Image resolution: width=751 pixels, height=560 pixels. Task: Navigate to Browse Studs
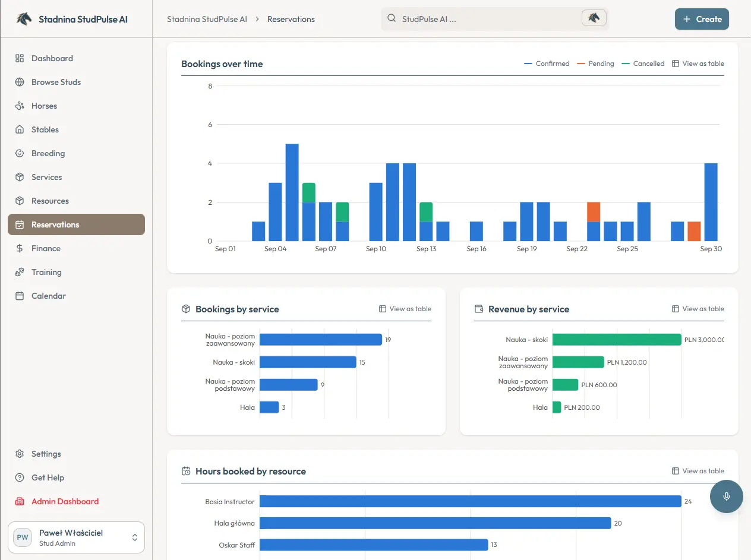coord(76,82)
